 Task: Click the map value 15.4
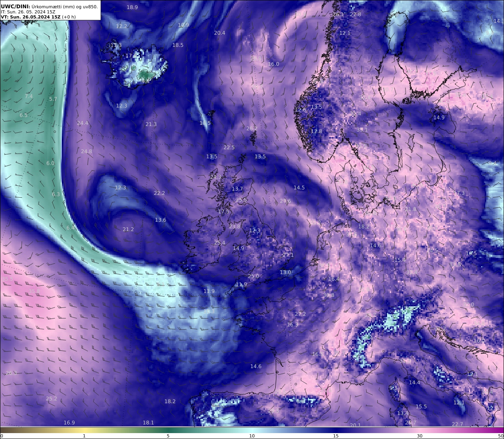400,260
